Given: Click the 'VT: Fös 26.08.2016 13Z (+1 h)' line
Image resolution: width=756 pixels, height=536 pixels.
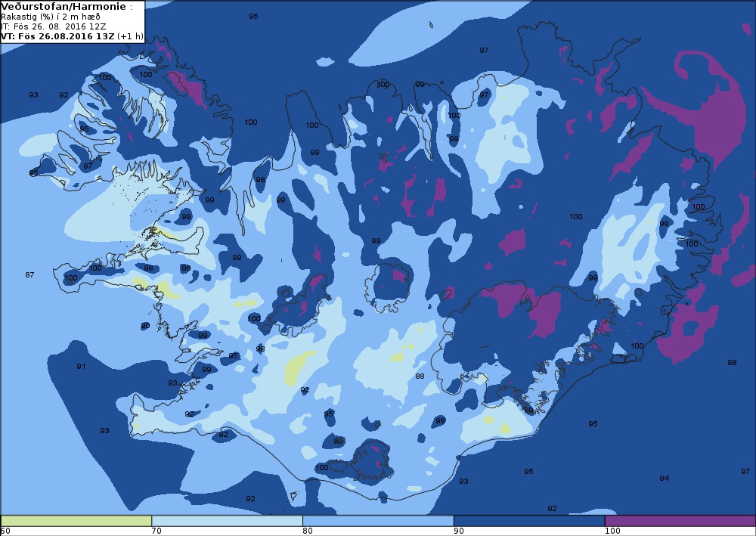Looking at the screenshot, I should point(72,36).
